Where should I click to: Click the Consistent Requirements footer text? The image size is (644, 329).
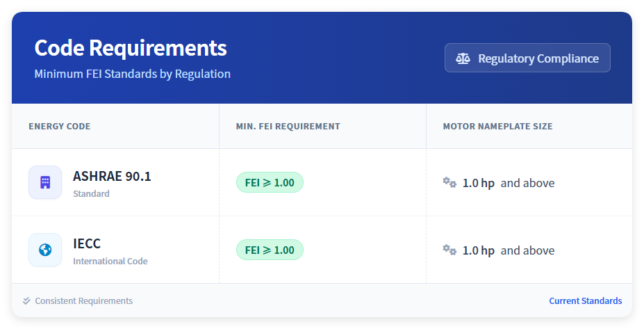point(83,301)
